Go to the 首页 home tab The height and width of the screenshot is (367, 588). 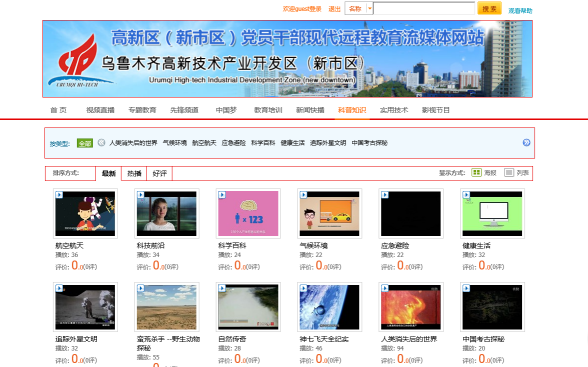tap(58, 110)
